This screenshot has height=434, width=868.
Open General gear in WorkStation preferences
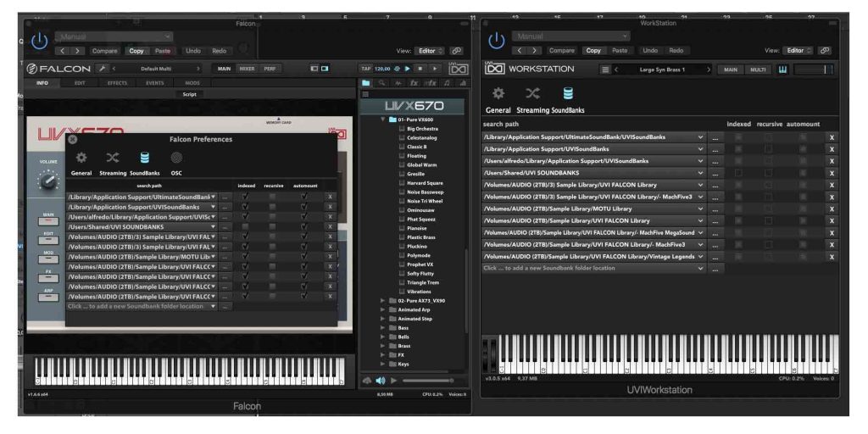(x=498, y=94)
